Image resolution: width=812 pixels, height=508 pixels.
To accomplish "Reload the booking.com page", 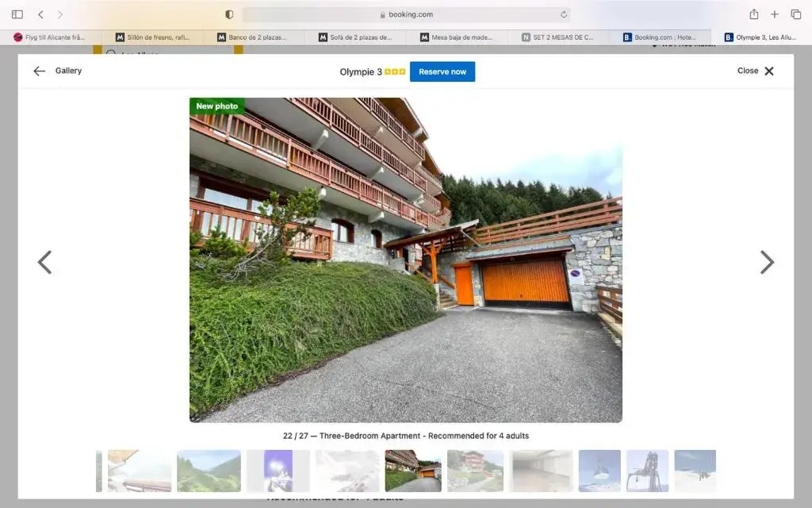I will (x=564, y=14).
